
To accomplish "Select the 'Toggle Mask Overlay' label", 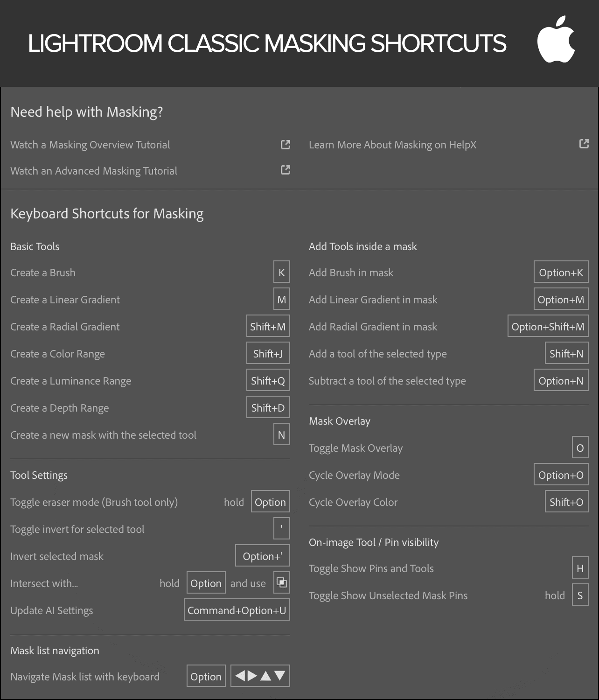I will 356,448.
